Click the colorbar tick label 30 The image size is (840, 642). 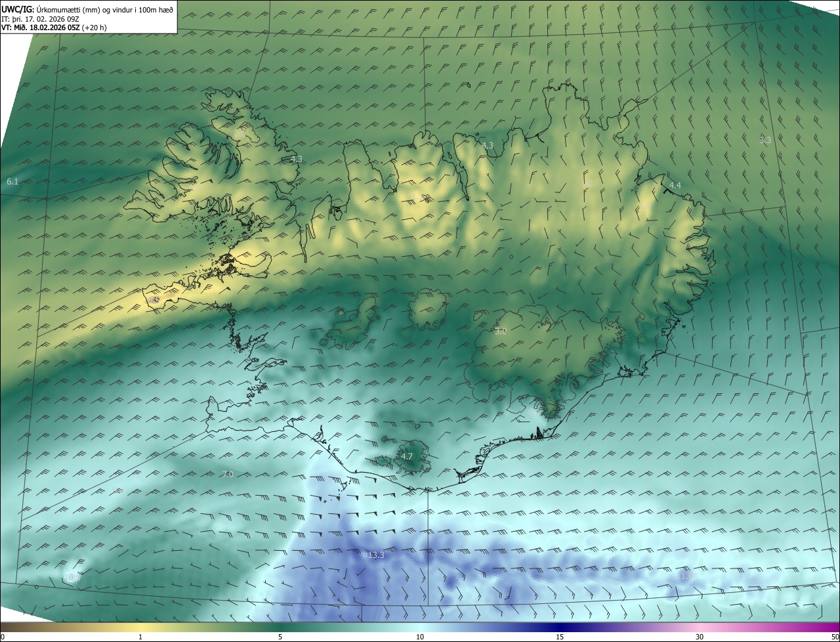700,637
